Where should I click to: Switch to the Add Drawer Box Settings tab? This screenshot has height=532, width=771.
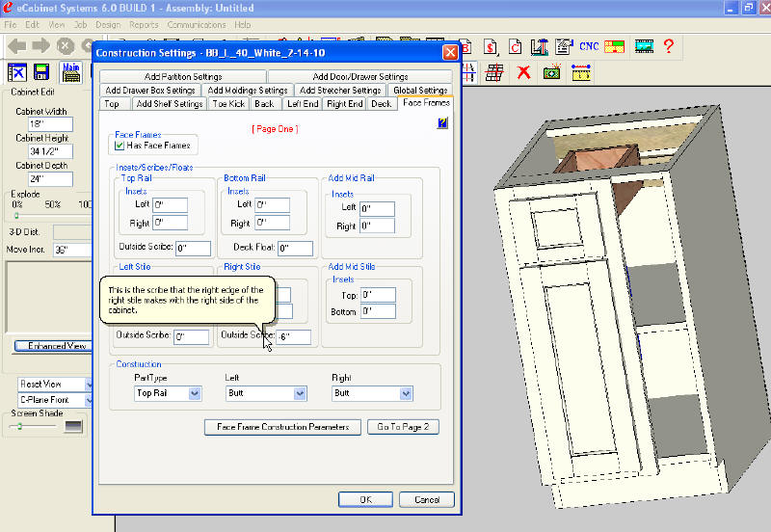coord(150,91)
